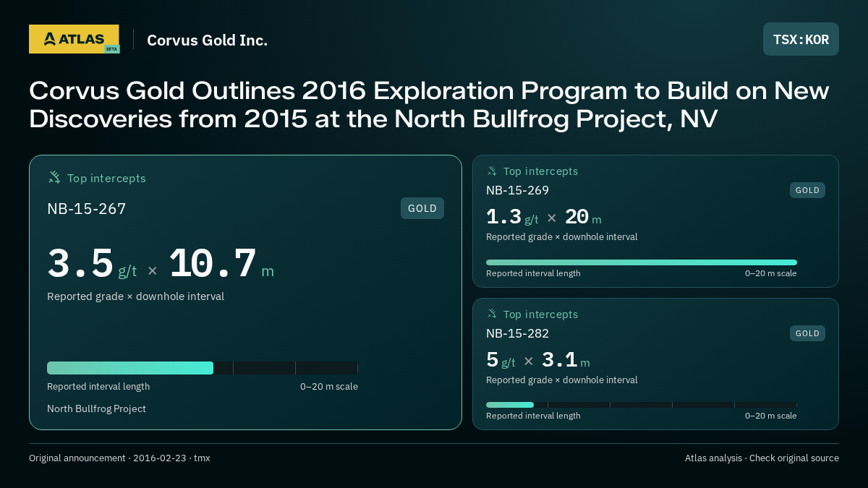This screenshot has width=868, height=488.
Task: Click the GOLD tag on NB-15-269
Action: point(807,190)
